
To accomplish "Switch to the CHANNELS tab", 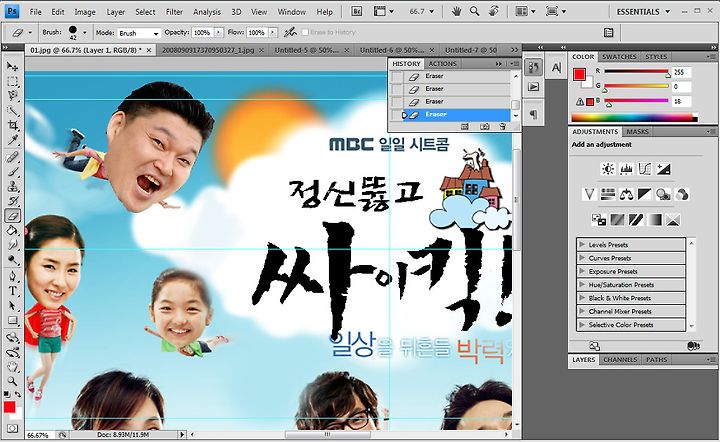I will (x=620, y=359).
